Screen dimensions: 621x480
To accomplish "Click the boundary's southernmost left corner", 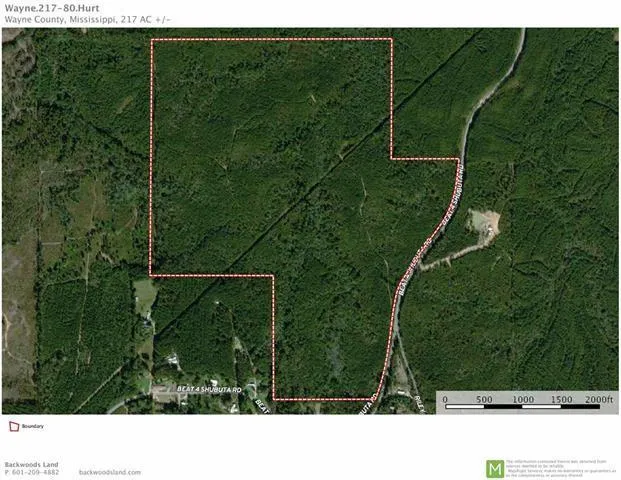I will click(x=273, y=399).
